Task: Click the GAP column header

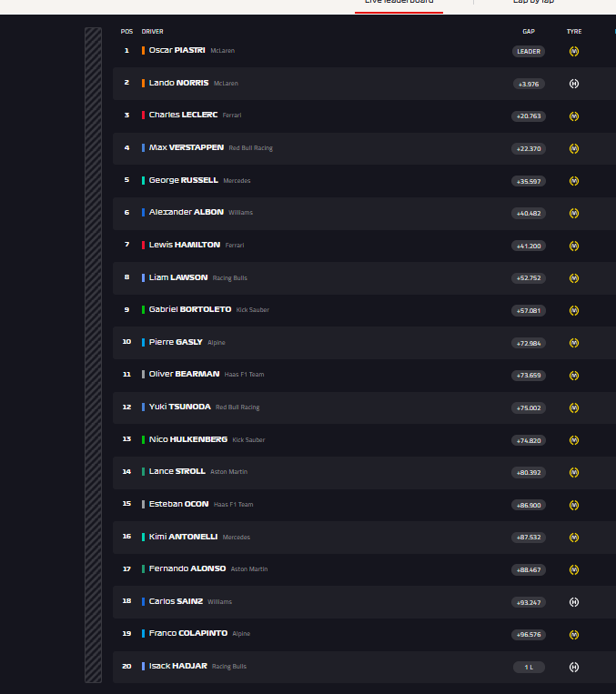Action: click(x=529, y=32)
